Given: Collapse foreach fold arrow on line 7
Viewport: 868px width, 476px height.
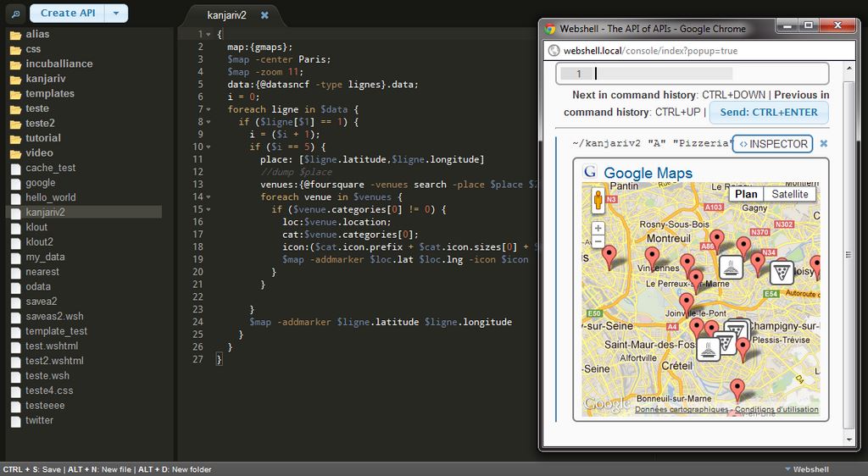Looking at the screenshot, I should (209, 109).
